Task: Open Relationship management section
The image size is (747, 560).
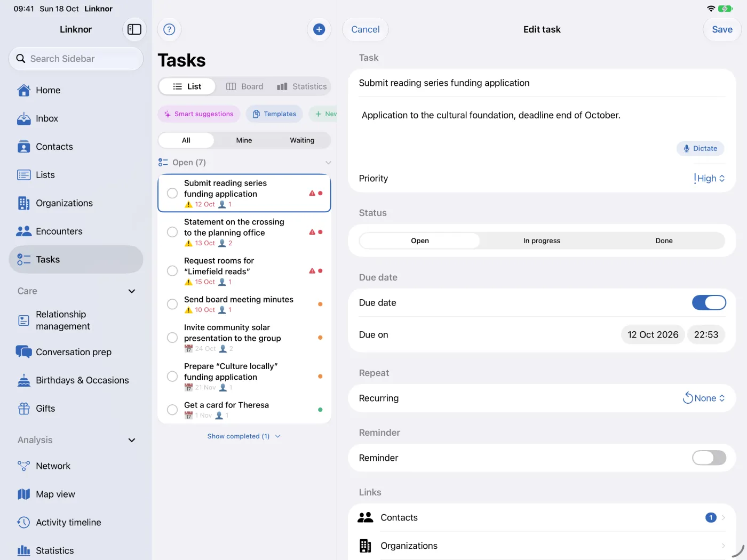Action: click(76, 321)
